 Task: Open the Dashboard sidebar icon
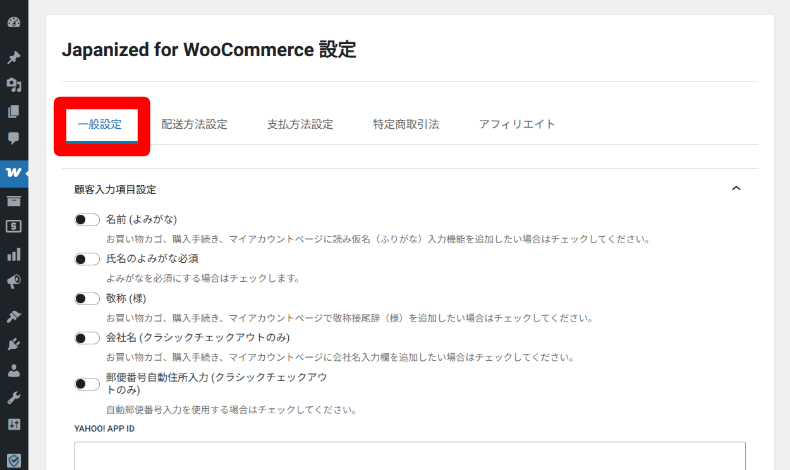click(x=14, y=22)
